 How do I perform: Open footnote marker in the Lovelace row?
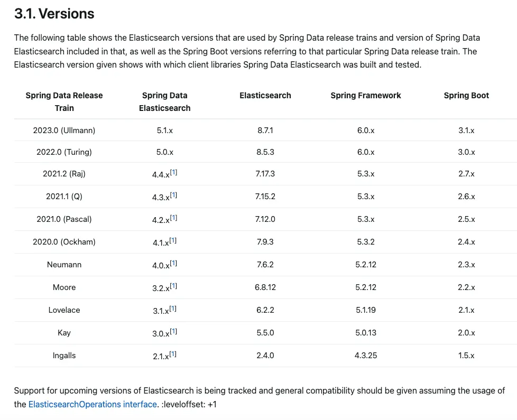pos(173,308)
